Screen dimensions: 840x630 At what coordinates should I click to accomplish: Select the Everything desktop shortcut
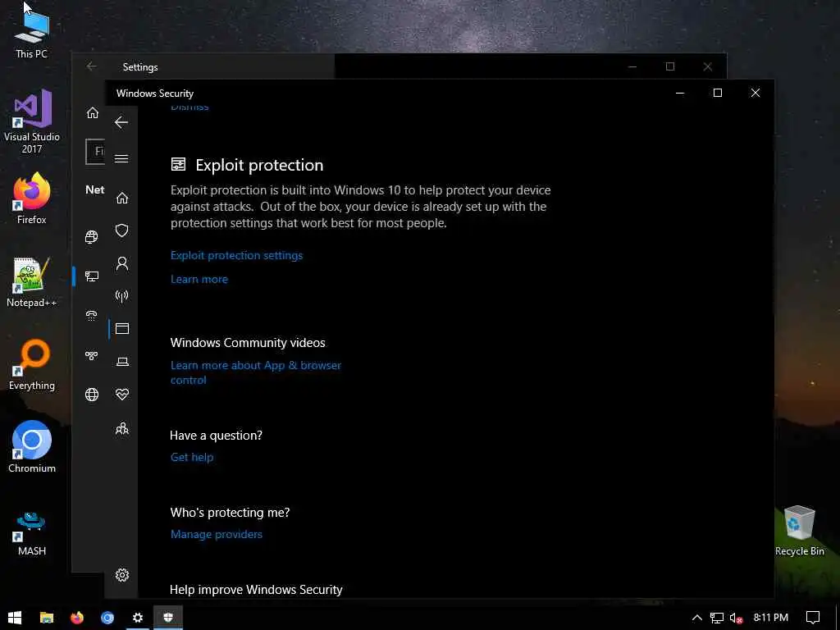coord(32,365)
